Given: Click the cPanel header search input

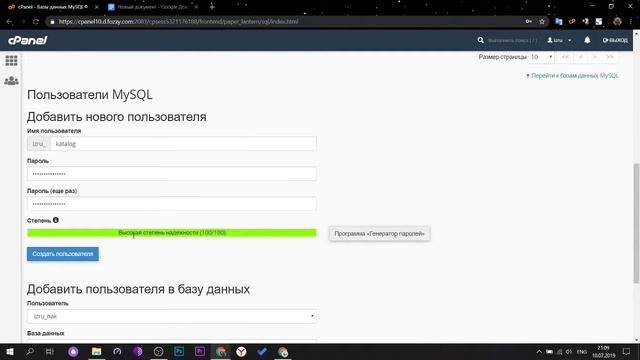Looking at the screenshot, I should (x=513, y=40).
